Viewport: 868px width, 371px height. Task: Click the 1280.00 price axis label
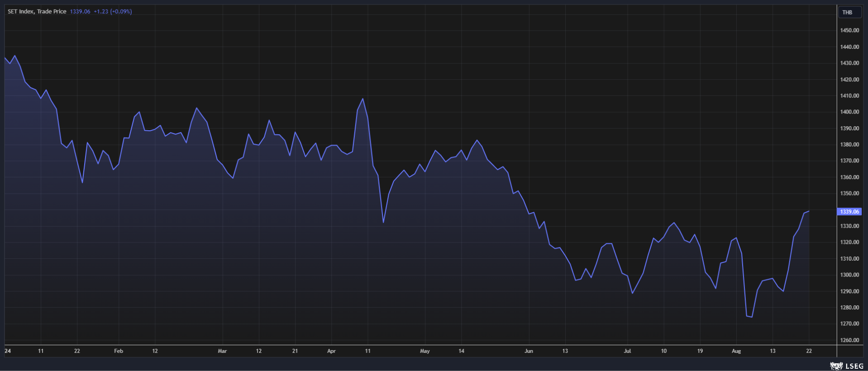click(849, 307)
